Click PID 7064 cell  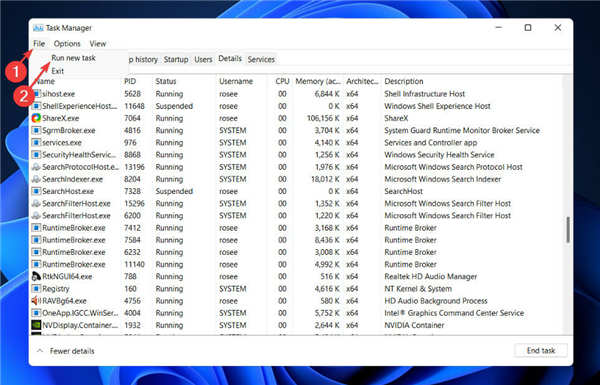132,118
